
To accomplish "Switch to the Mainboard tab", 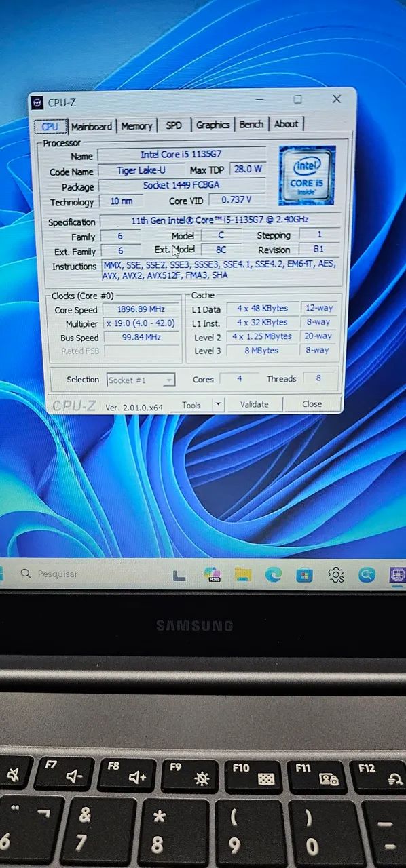I will (x=92, y=126).
